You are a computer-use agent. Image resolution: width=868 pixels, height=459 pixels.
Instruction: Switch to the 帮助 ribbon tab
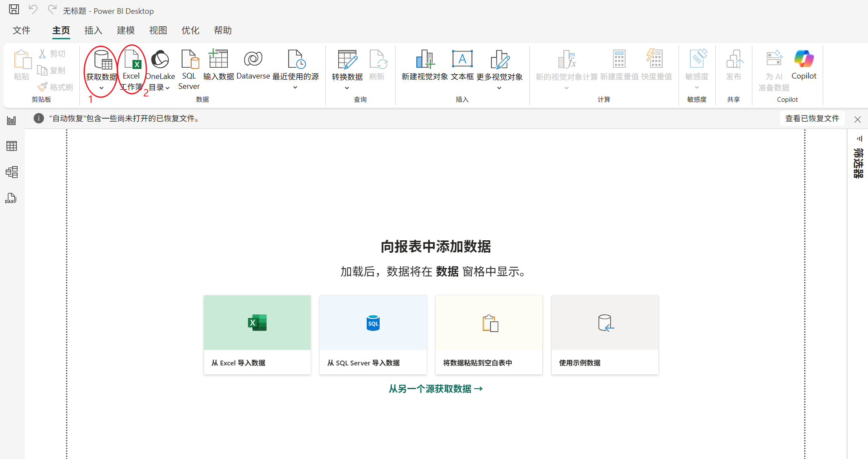[x=223, y=30]
